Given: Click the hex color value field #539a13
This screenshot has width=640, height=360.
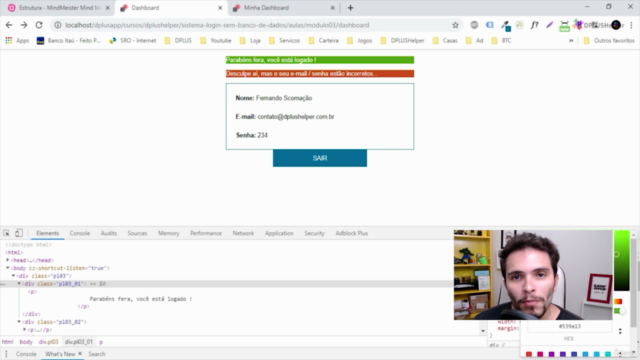Looking at the screenshot, I should [569, 326].
